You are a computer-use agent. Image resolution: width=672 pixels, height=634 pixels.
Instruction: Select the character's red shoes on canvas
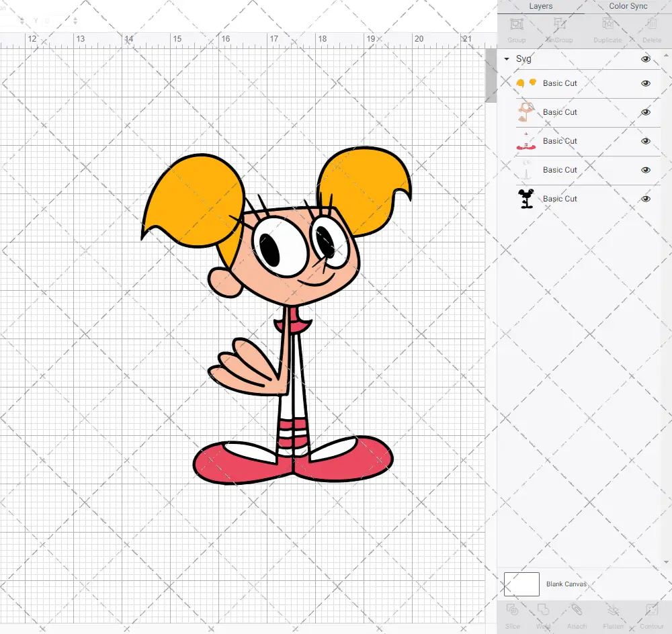tap(293, 460)
